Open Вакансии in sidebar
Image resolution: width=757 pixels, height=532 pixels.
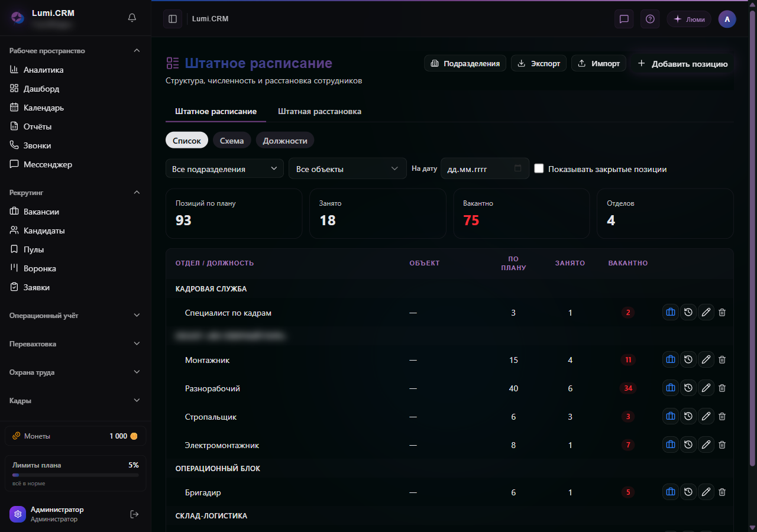click(x=76, y=212)
